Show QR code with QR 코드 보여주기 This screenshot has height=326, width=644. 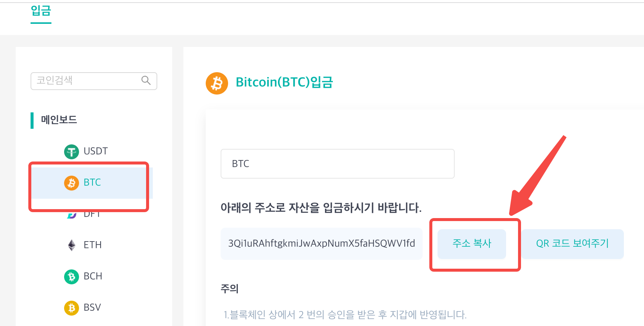pos(572,244)
